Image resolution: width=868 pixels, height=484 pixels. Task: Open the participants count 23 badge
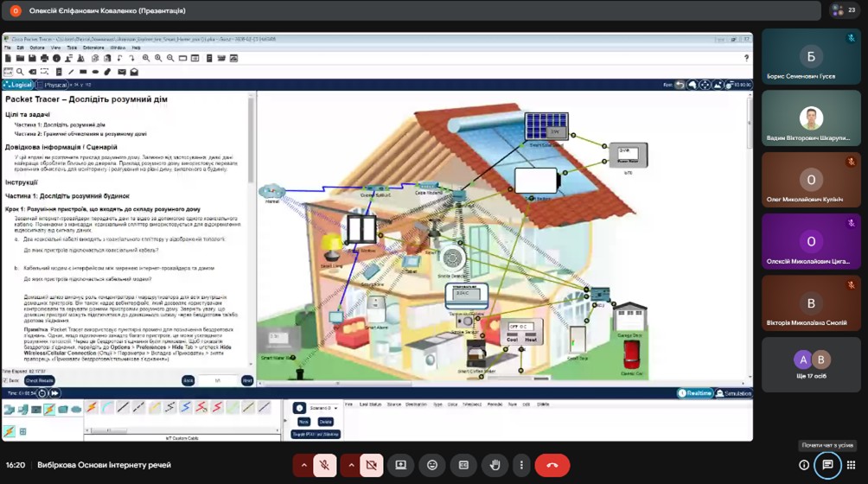pos(846,10)
